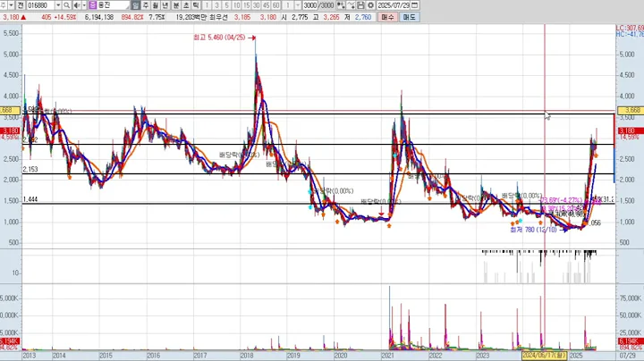Screen dimensions: 644x361
Task: Click the low price 2,760
Action: [x=363, y=17]
